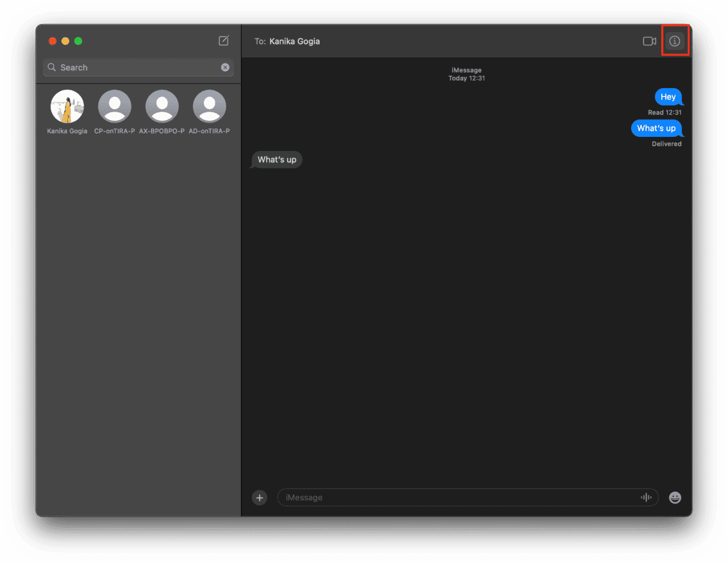Screen dimensions: 728x564
Task: Open AX-BPOBPO-P conversation
Action: tap(162, 113)
